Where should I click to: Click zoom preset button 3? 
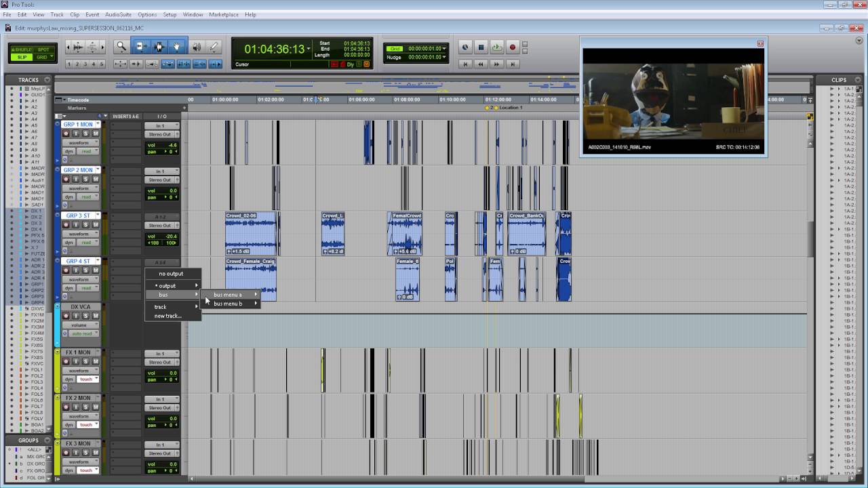85,64
